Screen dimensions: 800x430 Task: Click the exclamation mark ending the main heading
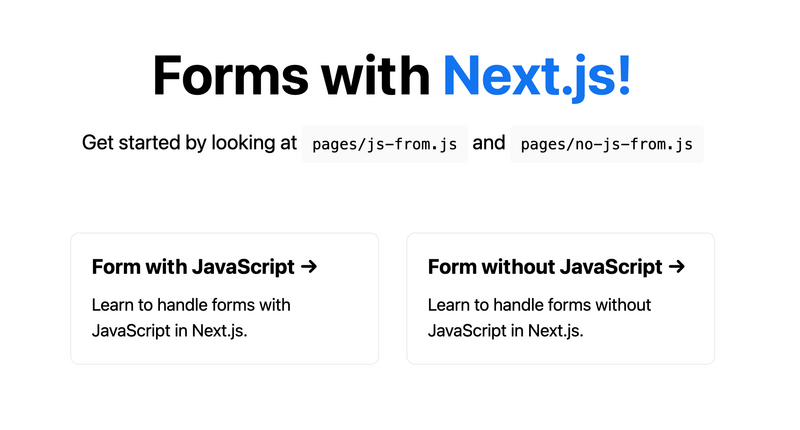coord(625,75)
